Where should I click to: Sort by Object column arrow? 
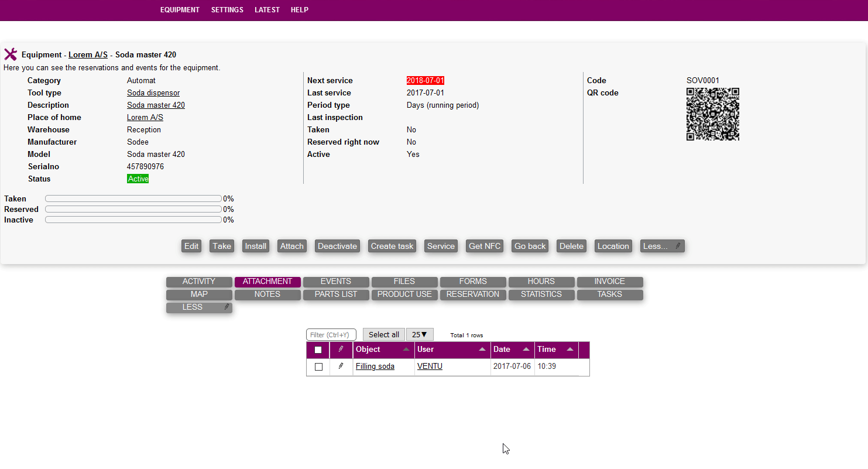406,350
